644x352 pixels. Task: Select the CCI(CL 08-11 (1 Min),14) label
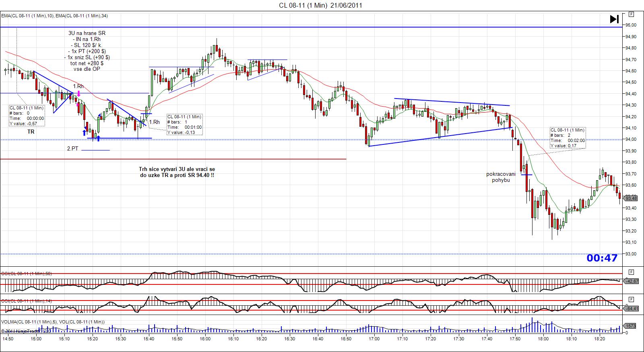tap(27, 301)
